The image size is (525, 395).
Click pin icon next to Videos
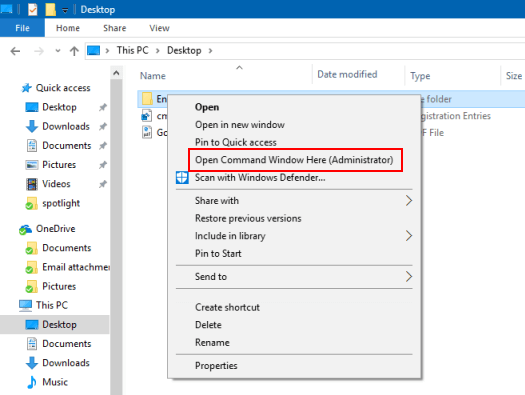pyautogui.click(x=103, y=184)
